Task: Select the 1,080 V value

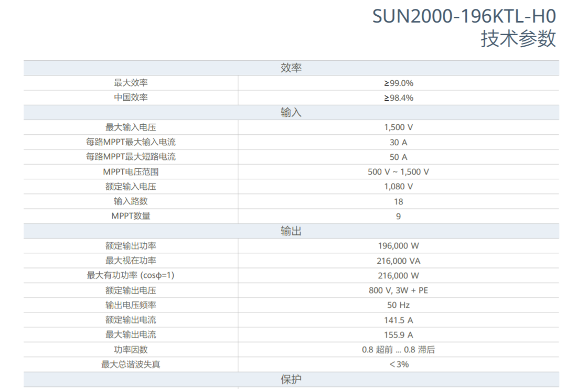Action: pyautogui.click(x=398, y=187)
